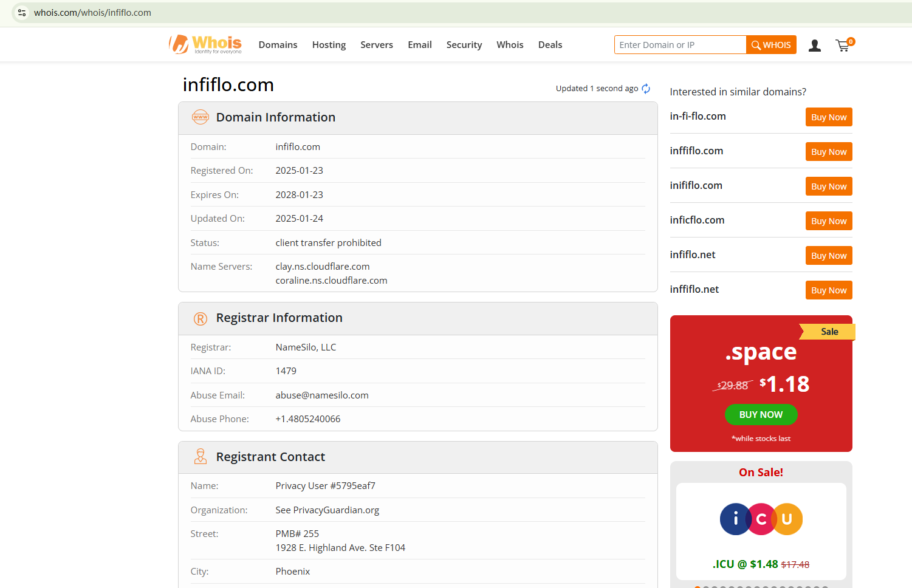Select Deals in the navigation bar

(x=550, y=45)
